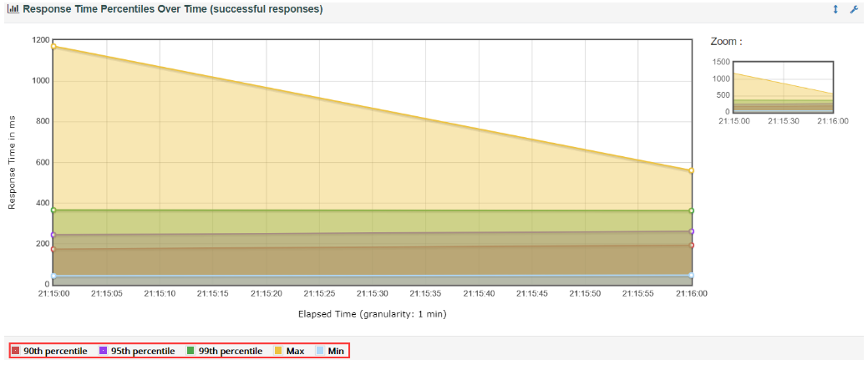Hide the 95th percentile series label
Screen dimensions: 868x365
(143, 351)
